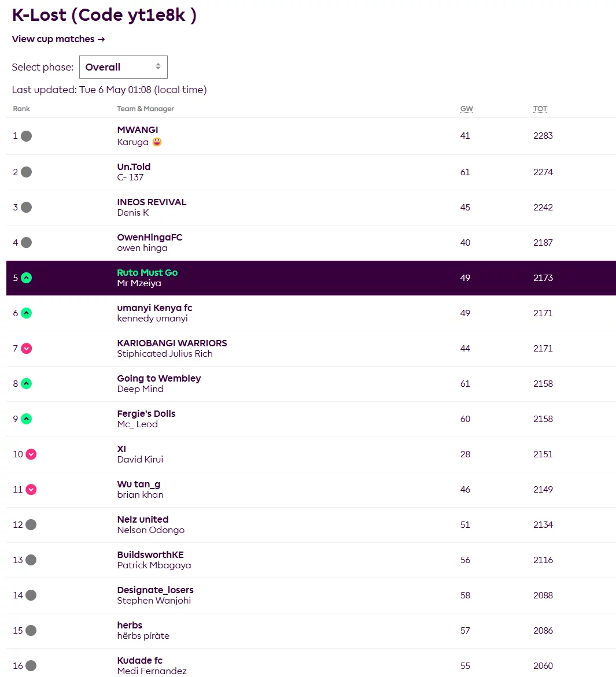Open View cup matches link
Image resolution: width=616 pixels, height=677 pixels.
tap(58, 39)
